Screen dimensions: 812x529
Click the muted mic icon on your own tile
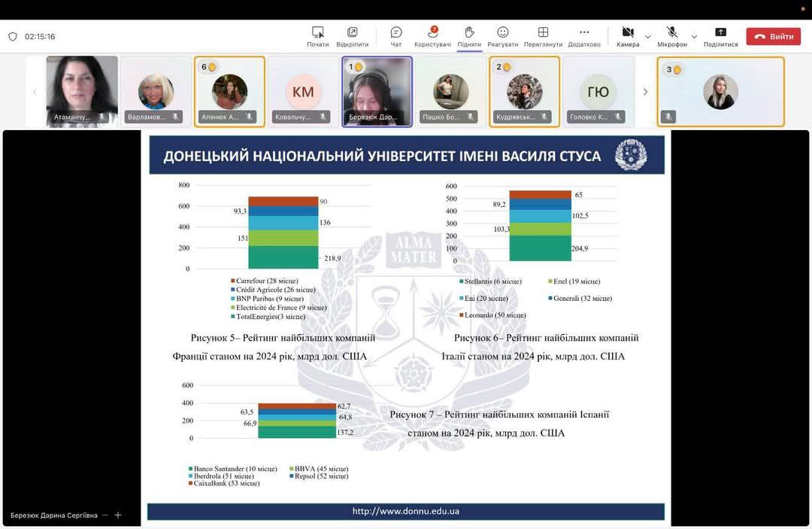click(x=668, y=117)
